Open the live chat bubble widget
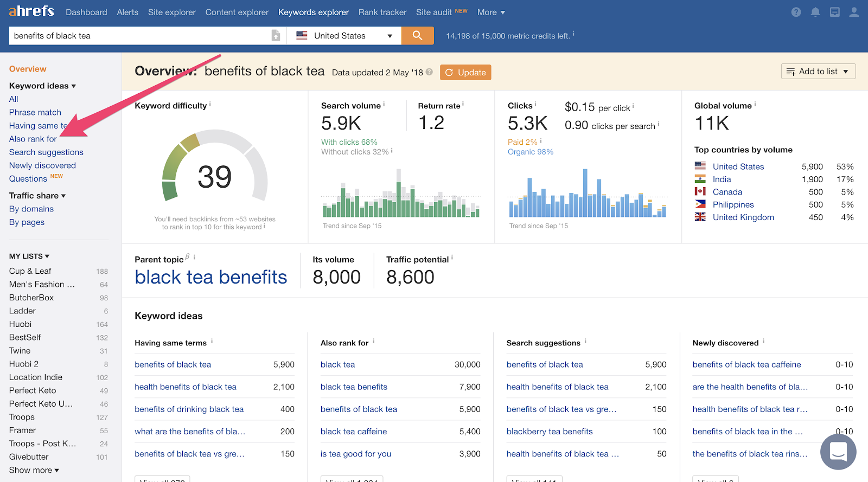This screenshot has height=482, width=868. click(x=838, y=451)
